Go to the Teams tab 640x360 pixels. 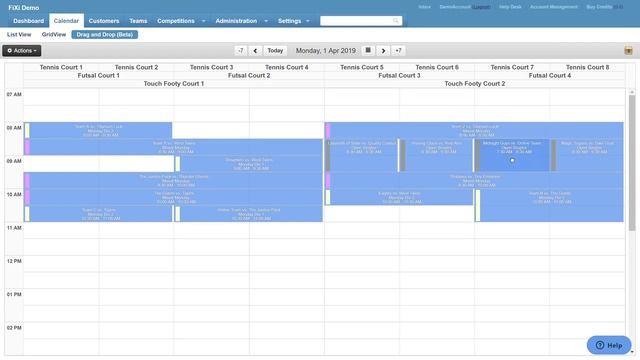[138, 21]
